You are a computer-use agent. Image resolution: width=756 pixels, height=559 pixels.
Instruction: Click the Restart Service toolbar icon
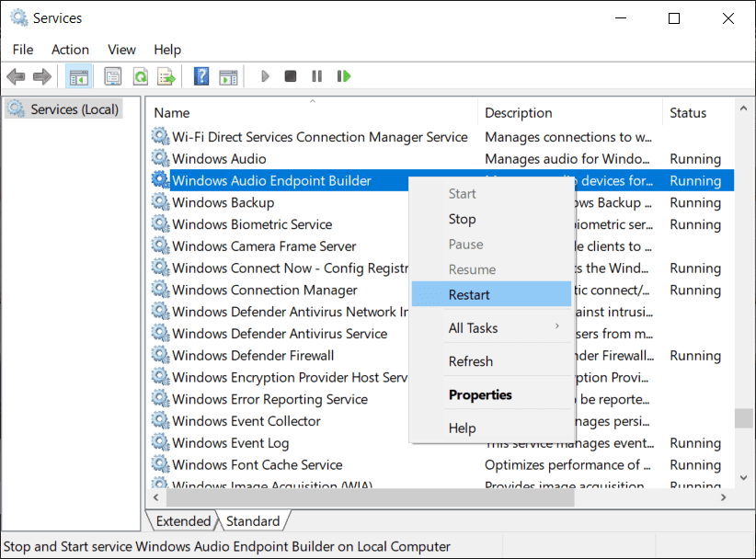[x=343, y=75]
